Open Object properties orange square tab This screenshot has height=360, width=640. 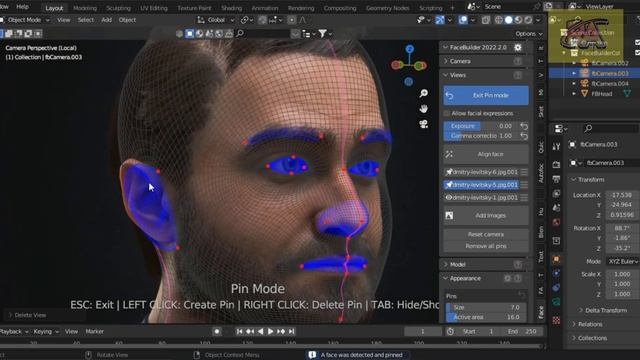click(556, 259)
